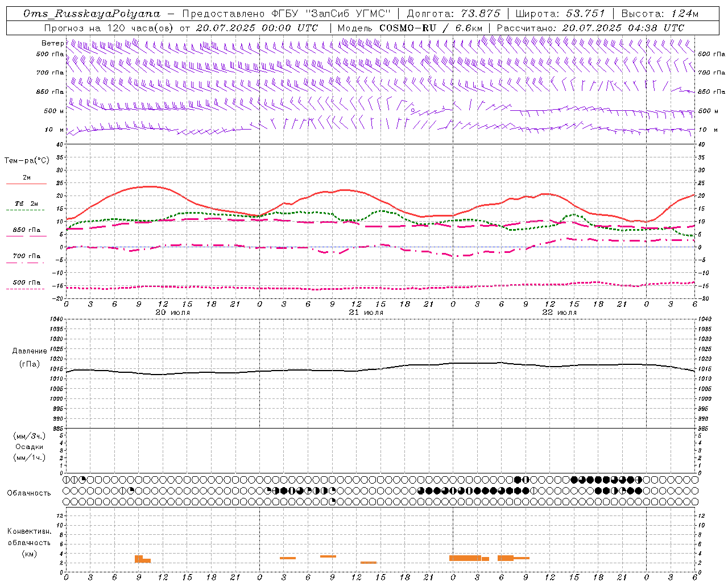Click the Тем-ра(°C) axis title
This screenshot has width=728, height=582.
[x=27, y=161]
